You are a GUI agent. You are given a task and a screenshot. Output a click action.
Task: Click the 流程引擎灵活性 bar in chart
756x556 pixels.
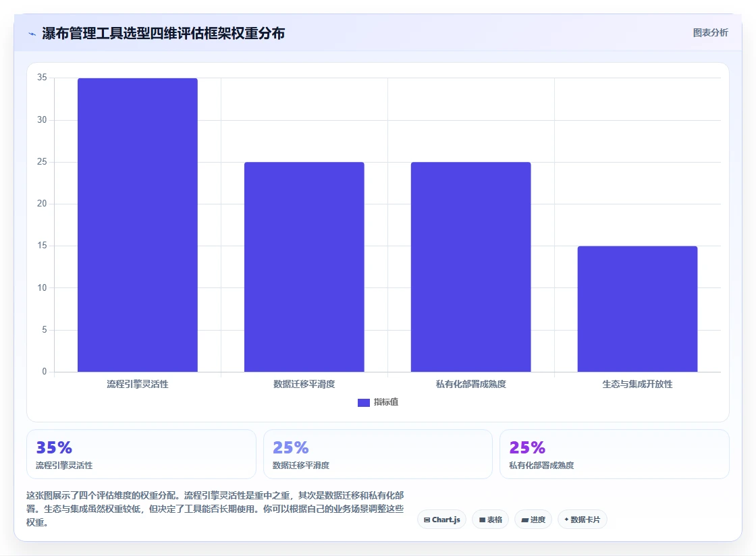(x=138, y=225)
